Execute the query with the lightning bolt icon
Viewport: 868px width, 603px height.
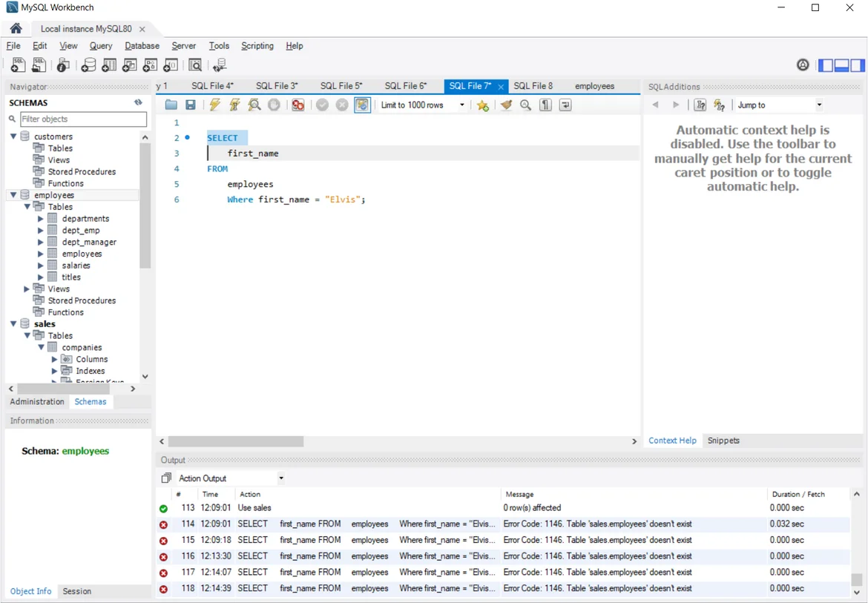pos(215,105)
